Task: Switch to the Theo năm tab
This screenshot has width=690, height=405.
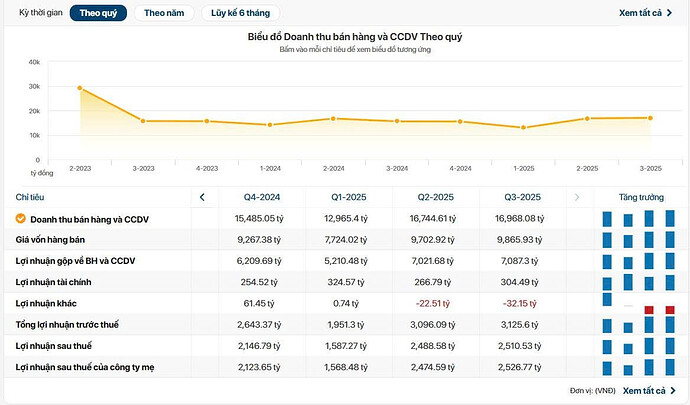Action: (x=163, y=13)
